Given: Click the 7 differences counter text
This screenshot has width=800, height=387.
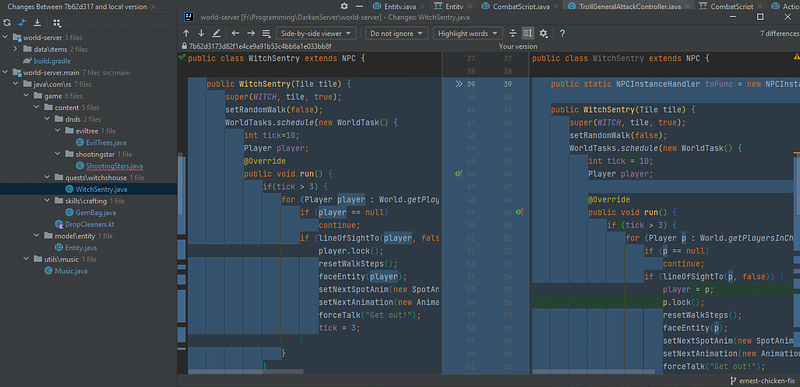Looking at the screenshot, I should coord(779,34).
